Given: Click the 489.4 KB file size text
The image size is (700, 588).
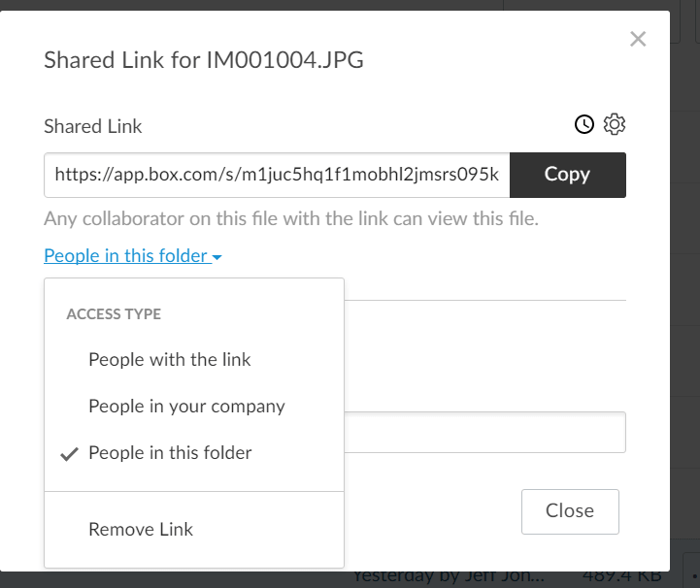Looking at the screenshot, I should point(631,575).
